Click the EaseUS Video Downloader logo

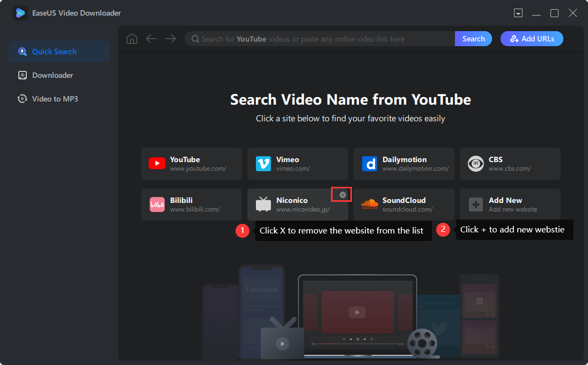(20, 13)
